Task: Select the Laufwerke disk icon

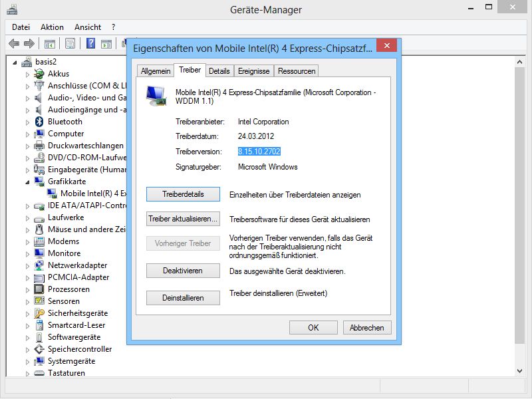Action: click(x=39, y=218)
